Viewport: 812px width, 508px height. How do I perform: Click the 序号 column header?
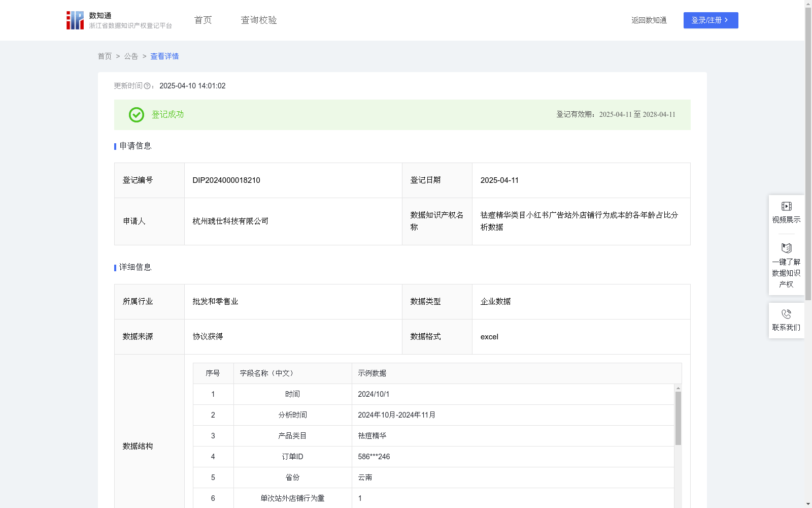pos(213,373)
